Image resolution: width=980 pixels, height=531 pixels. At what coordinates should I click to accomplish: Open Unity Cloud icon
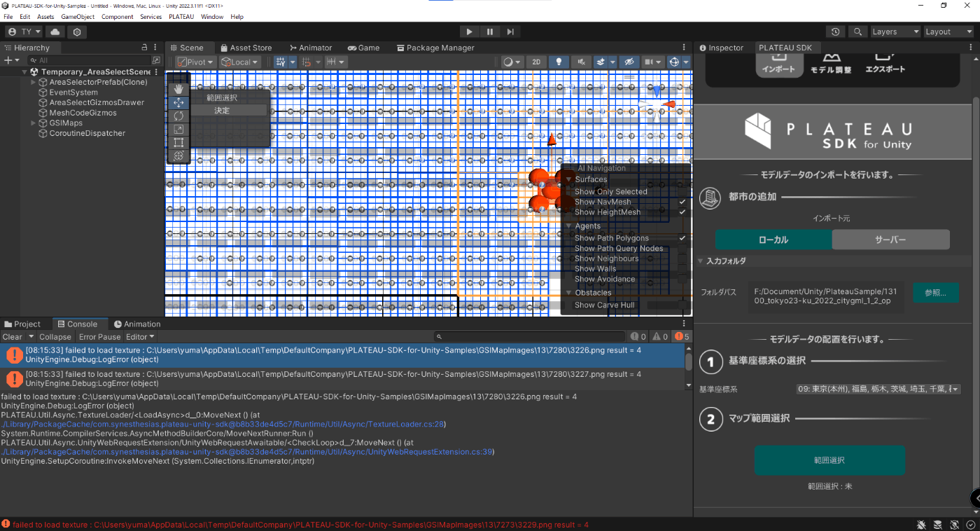(55, 32)
